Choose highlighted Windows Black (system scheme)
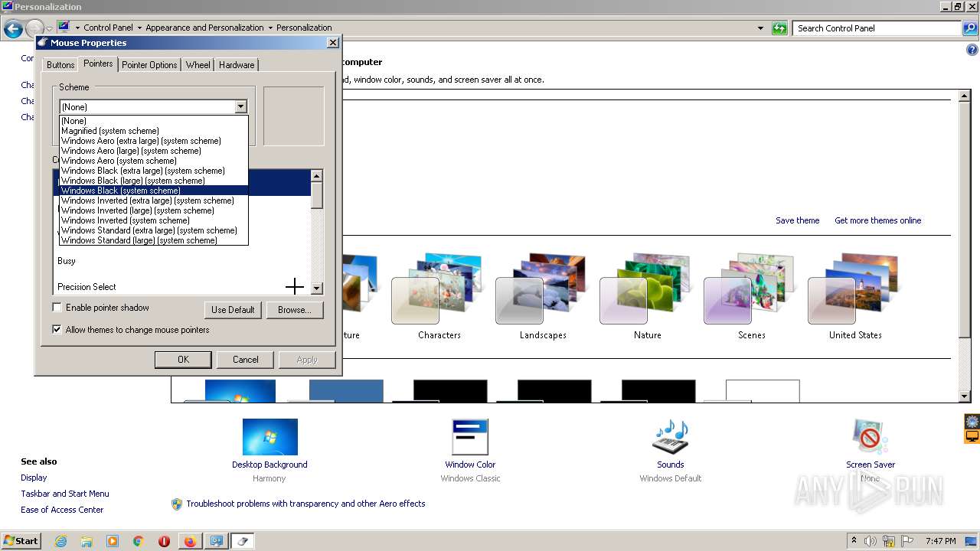 [154, 191]
